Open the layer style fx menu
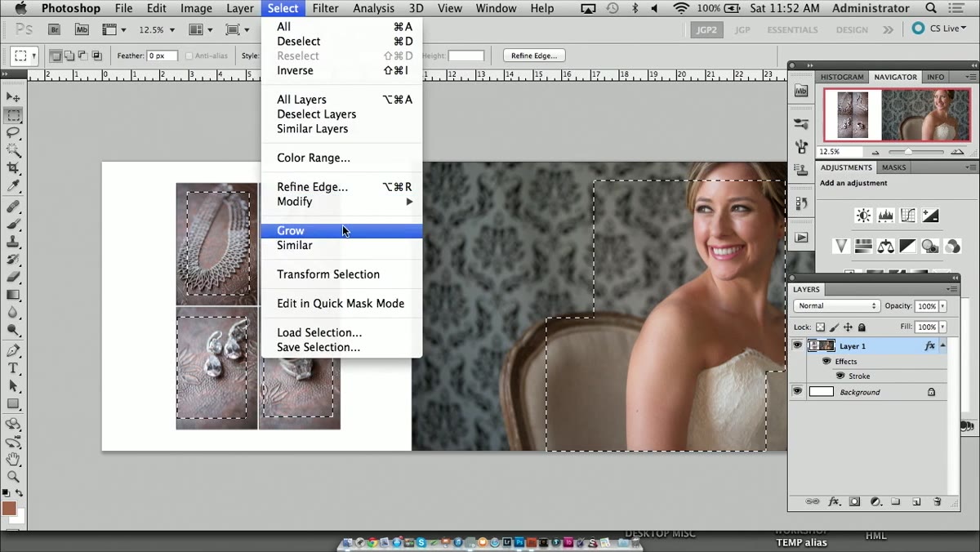Viewport: 980px width, 552px height. click(834, 501)
